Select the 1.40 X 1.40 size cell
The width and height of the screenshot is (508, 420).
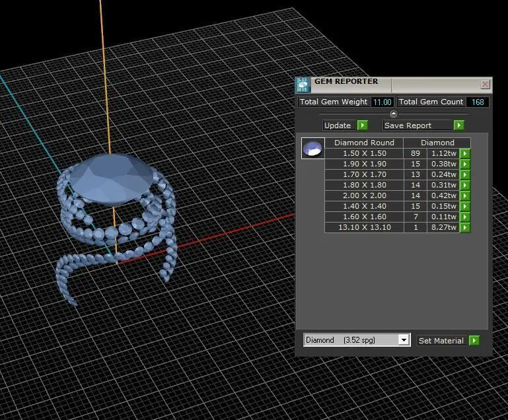click(x=365, y=206)
